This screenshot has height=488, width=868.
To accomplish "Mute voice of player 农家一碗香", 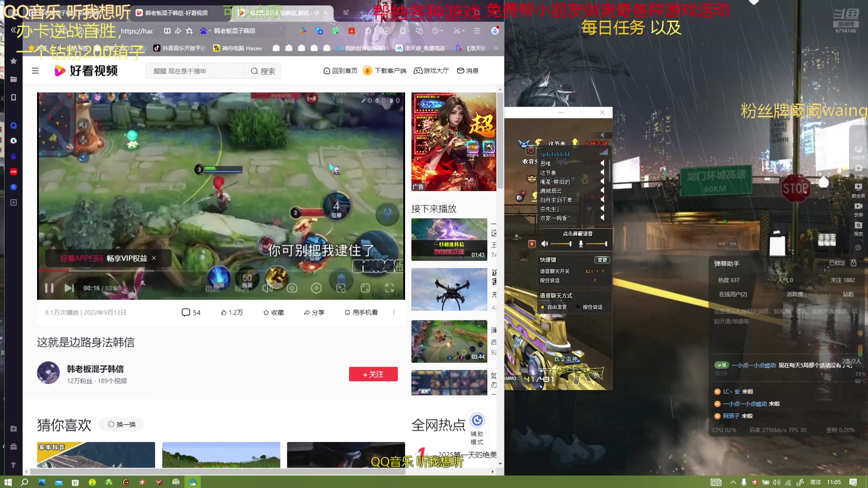I will [602, 217].
